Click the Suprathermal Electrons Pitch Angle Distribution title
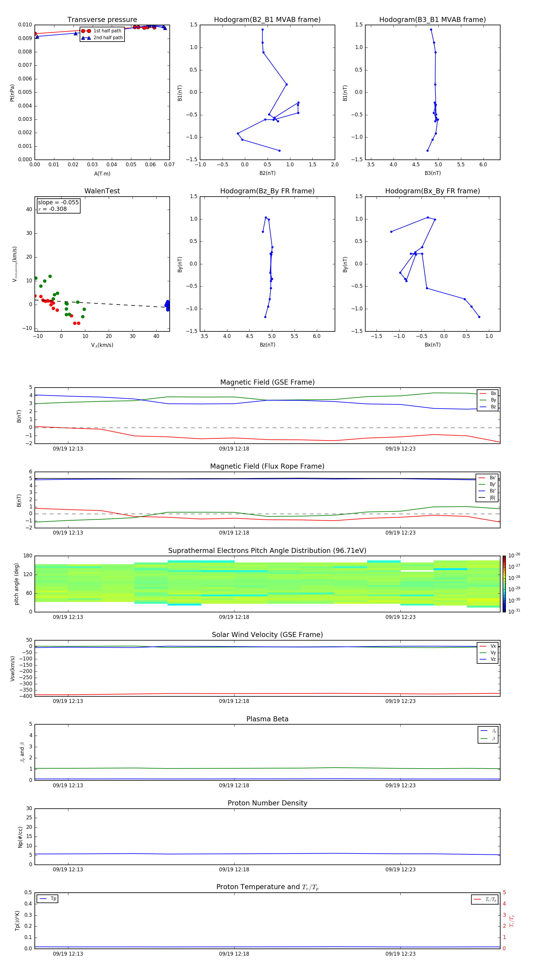Image resolution: width=535 pixels, height=980 pixels. (267, 551)
